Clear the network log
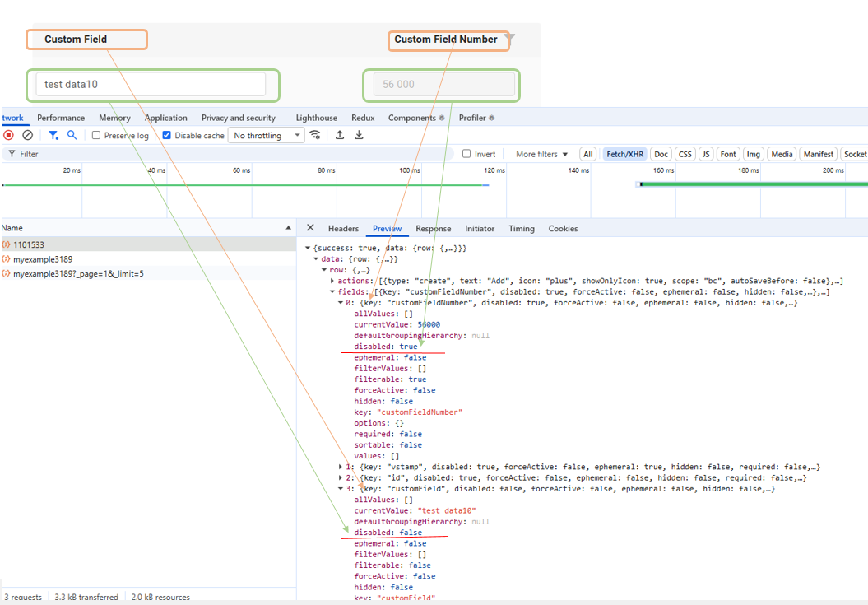The height and width of the screenshot is (605, 868). click(x=27, y=135)
